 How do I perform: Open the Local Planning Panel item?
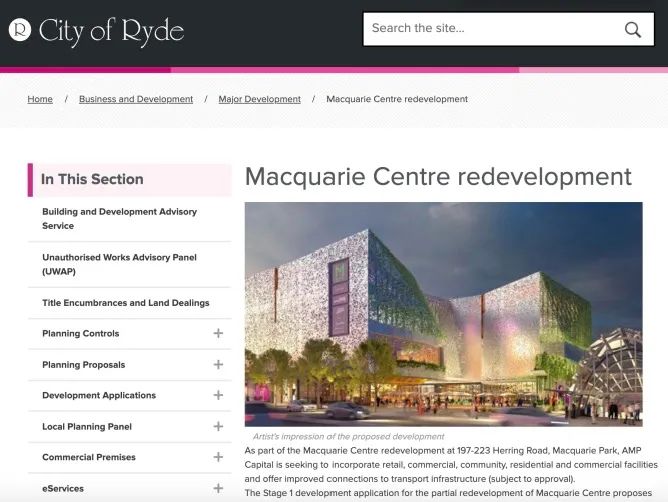coord(87,427)
